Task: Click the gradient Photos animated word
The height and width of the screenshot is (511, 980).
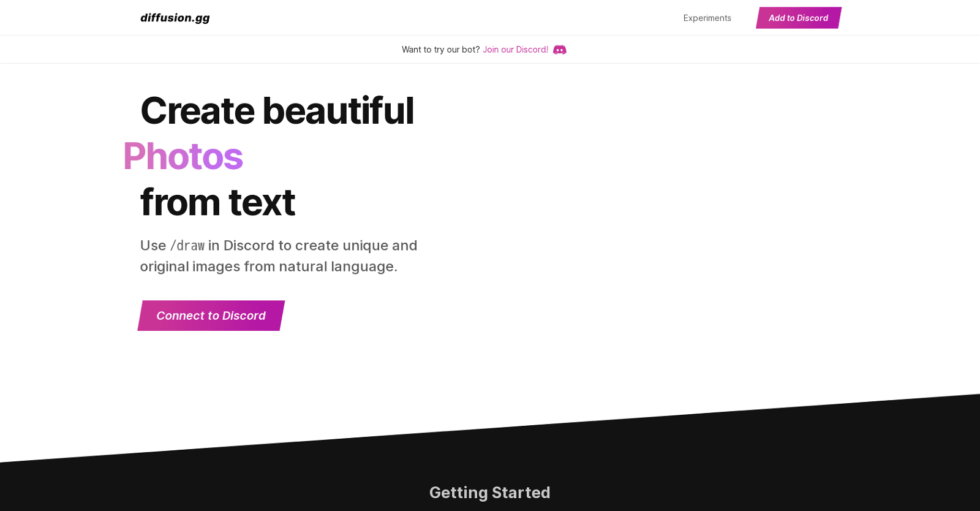Action: pos(183,156)
